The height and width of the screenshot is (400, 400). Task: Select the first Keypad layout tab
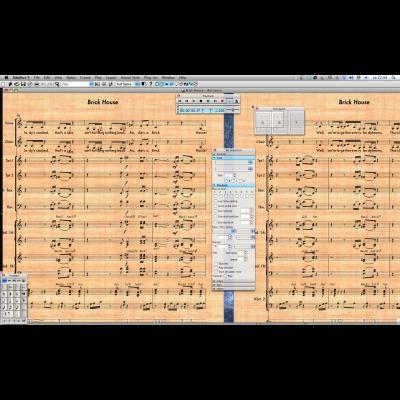click(x=5, y=281)
